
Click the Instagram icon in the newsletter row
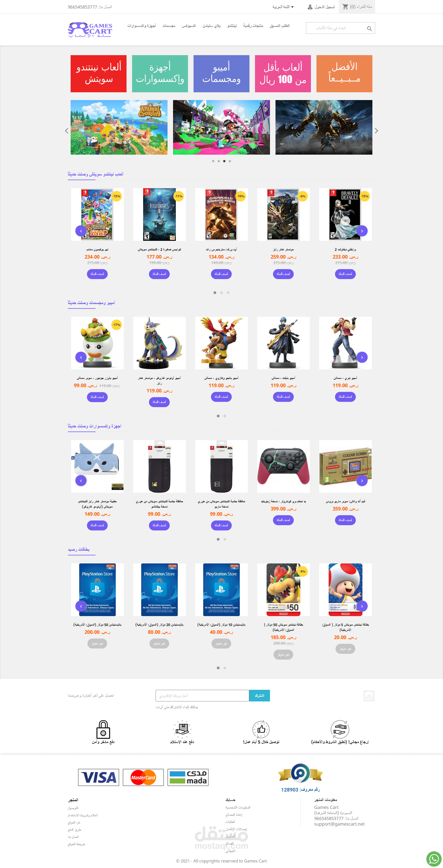[369, 695]
